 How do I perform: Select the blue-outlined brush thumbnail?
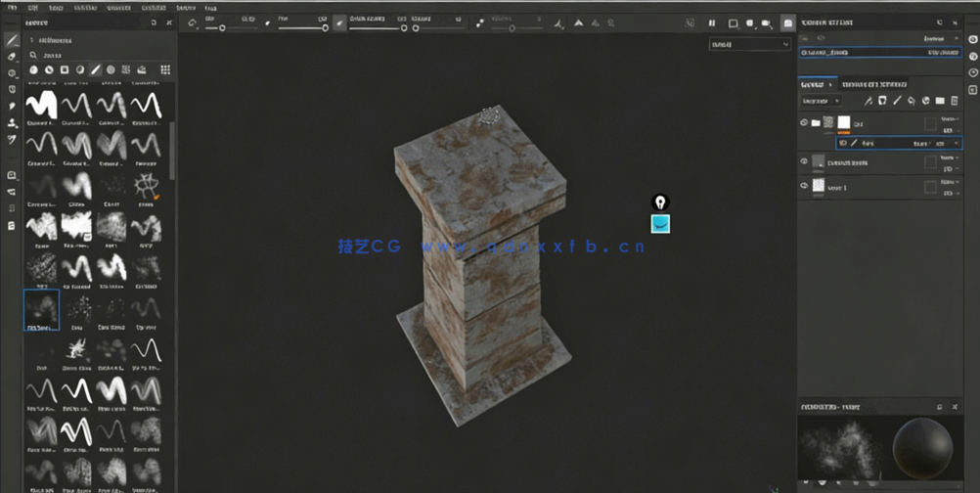coord(42,309)
